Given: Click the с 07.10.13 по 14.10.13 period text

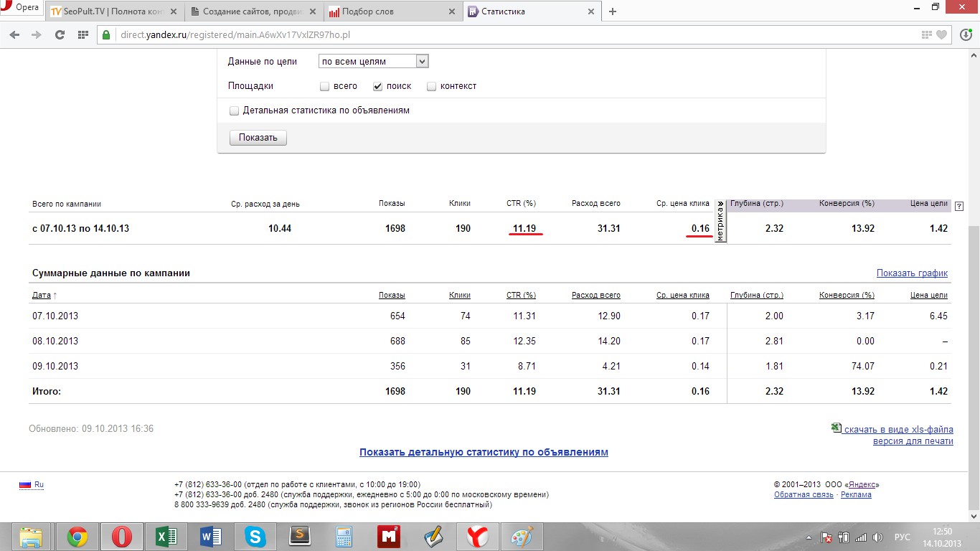Looking at the screenshot, I should click(x=80, y=229).
